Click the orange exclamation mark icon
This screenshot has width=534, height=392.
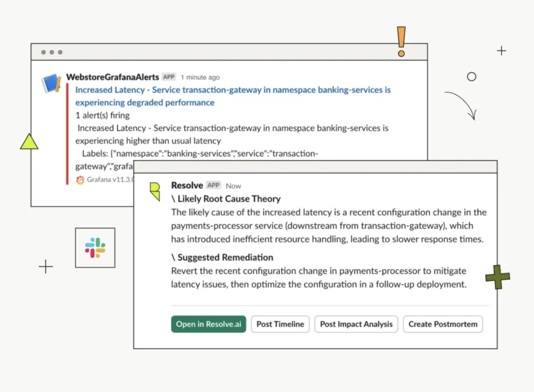(x=401, y=41)
